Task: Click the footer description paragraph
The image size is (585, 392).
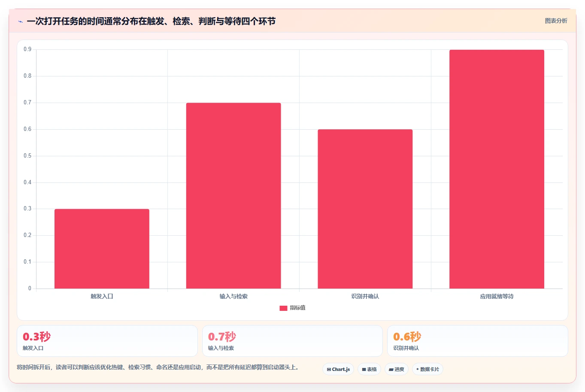Action: pos(158,367)
